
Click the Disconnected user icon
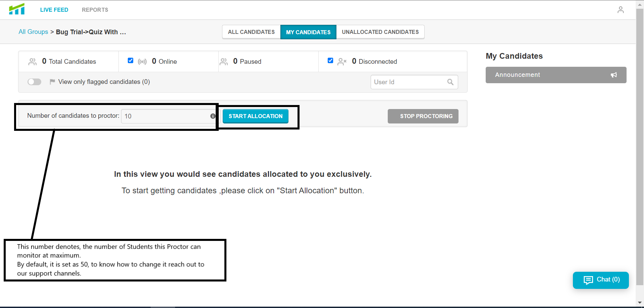tap(342, 62)
